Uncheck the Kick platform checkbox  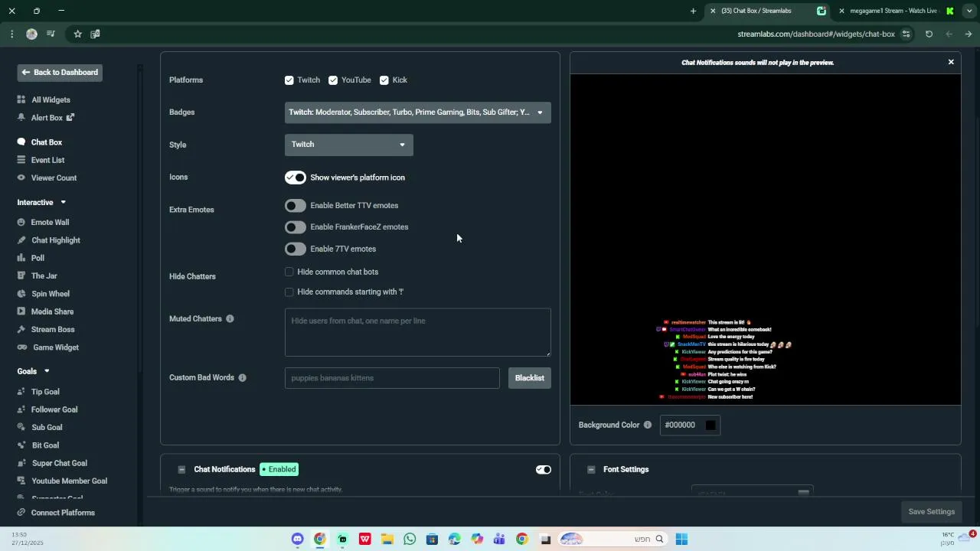(x=384, y=80)
